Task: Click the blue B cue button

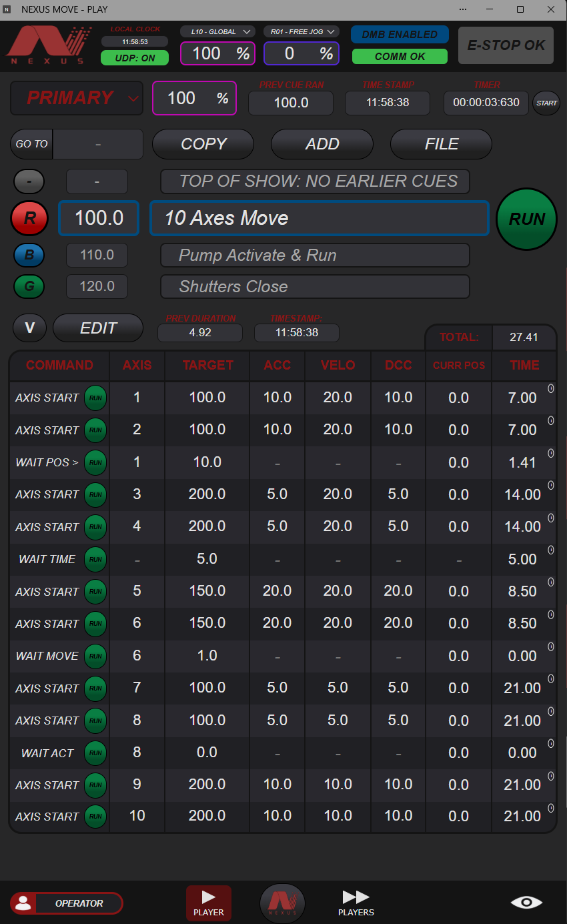Action: pos(29,255)
